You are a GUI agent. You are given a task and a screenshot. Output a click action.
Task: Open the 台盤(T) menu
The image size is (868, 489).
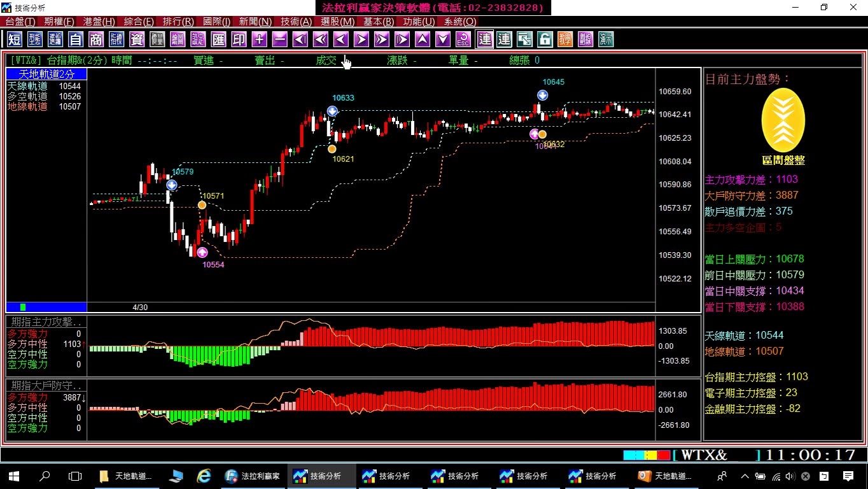(x=20, y=22)
